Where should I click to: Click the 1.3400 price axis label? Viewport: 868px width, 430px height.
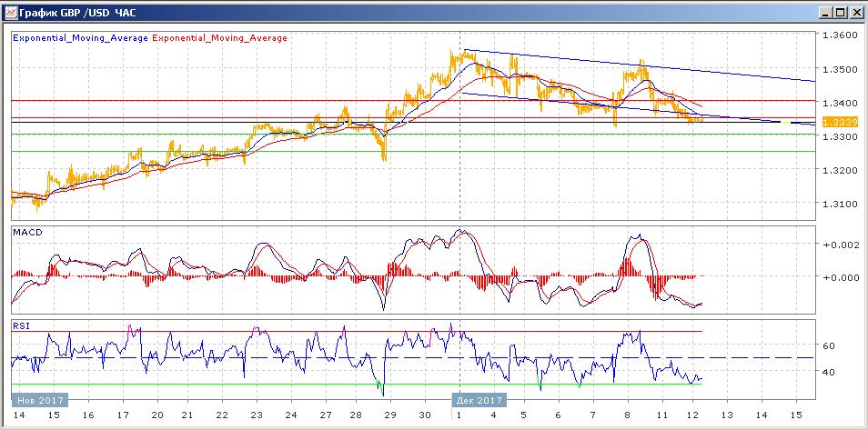[840, 103]
